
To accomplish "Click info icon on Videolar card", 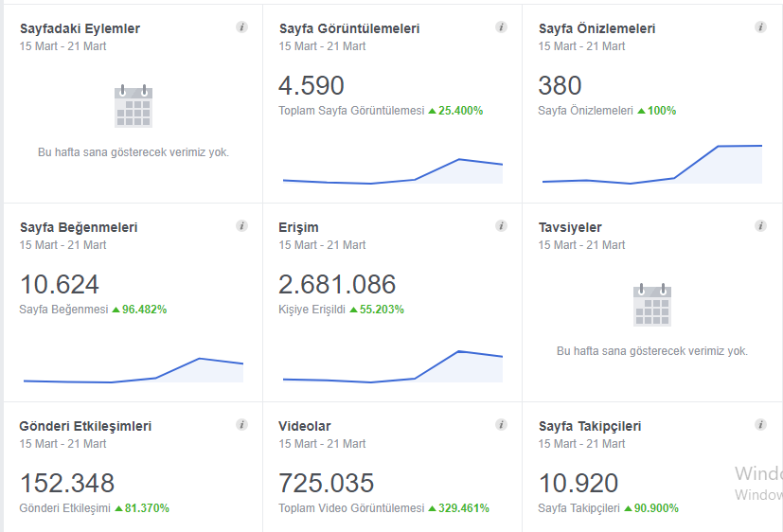I will pos(501,425).
